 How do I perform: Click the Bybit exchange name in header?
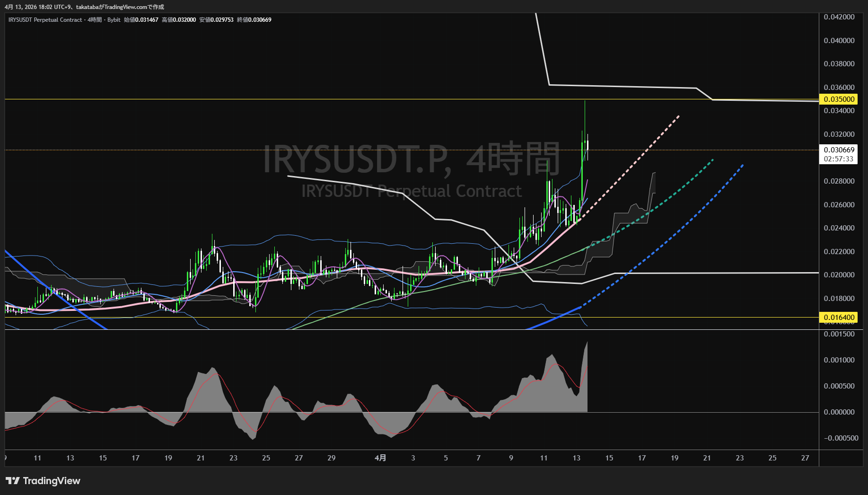pyautogui.click(x=114, y=20)
